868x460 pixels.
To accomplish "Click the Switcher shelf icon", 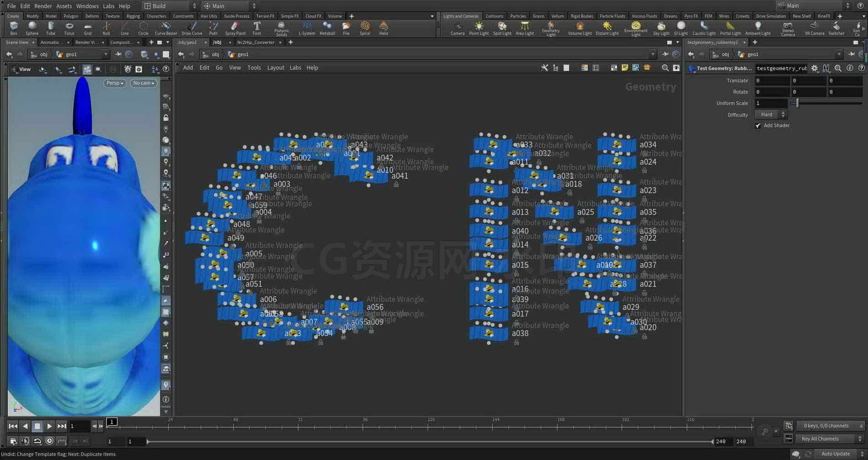I will coord(836,28).
